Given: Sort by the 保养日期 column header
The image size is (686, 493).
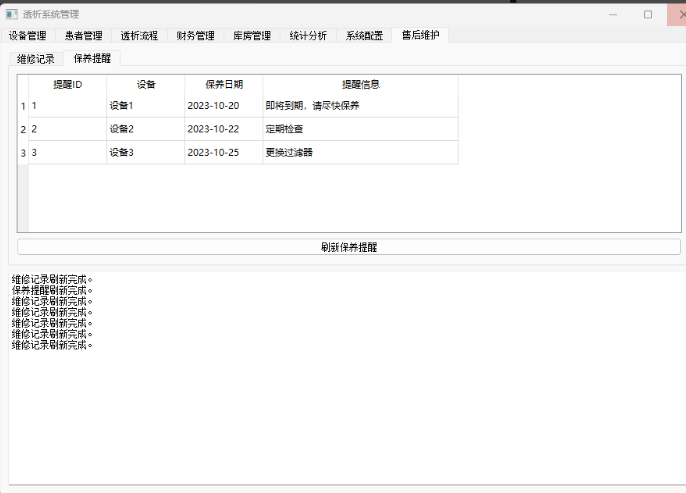Looking at the screenshot, I should [x=224, y=84].
